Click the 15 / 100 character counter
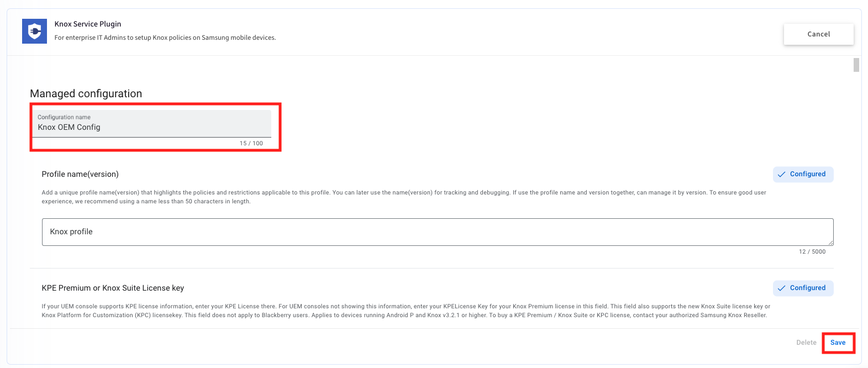Screen dimensions: 868x368 point(251,143)
